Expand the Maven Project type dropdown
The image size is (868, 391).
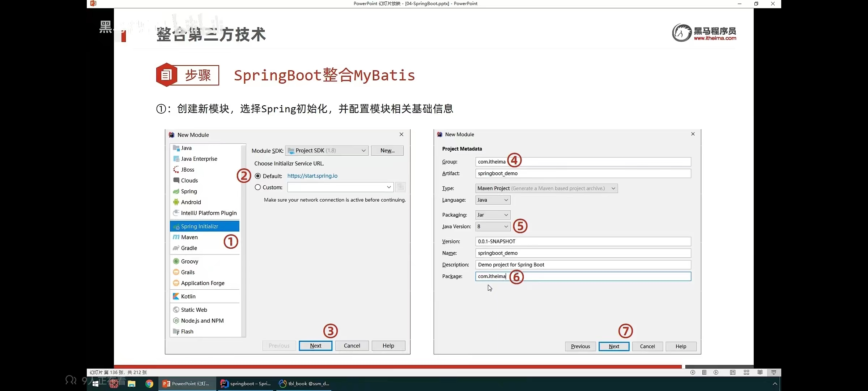546,188
